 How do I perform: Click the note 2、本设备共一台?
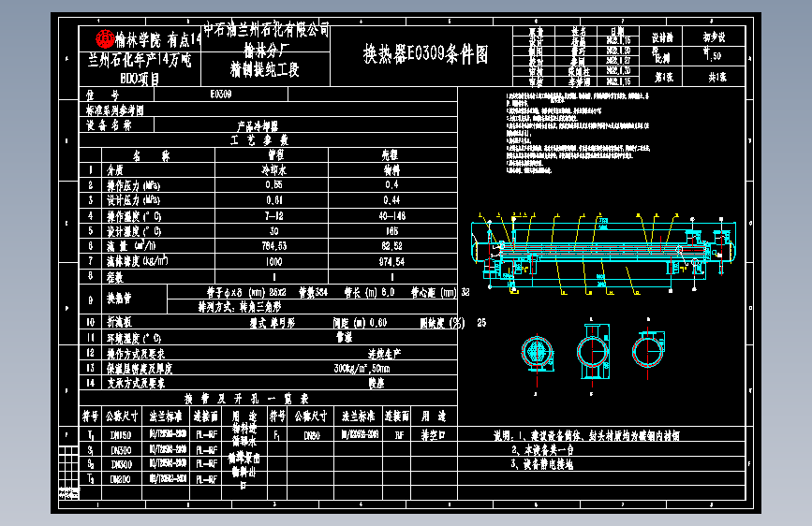[x=542, y=450]
